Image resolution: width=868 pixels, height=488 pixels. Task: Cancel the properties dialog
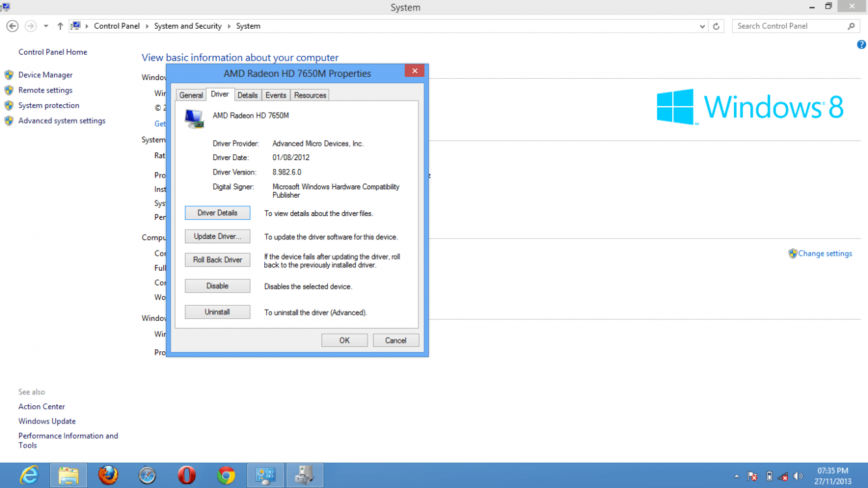click(396, 340)
